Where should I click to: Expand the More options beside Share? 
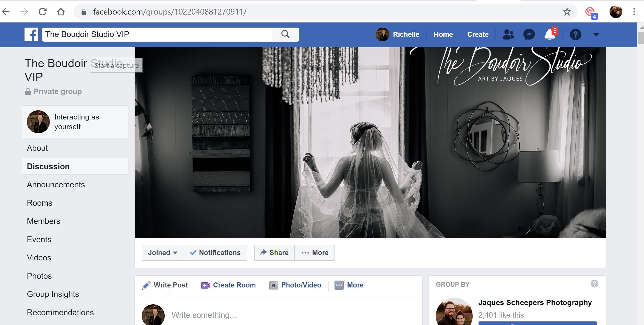click(315, 252)
